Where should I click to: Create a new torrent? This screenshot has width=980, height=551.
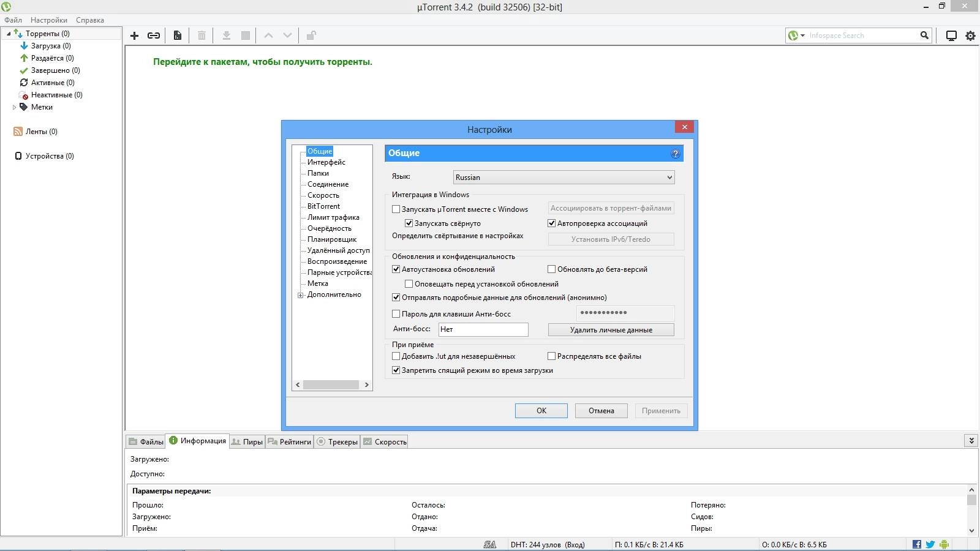pos(178,36)
